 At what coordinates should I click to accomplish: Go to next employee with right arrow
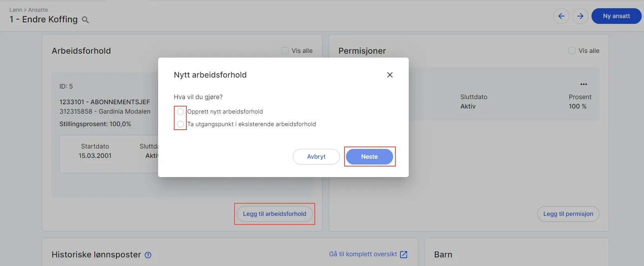[x=580, y=16]
